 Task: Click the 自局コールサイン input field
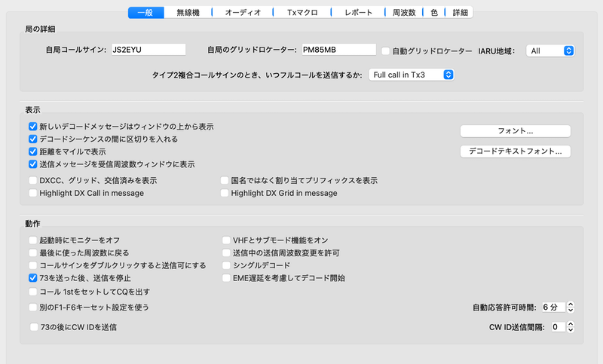(x=148, y=50)
